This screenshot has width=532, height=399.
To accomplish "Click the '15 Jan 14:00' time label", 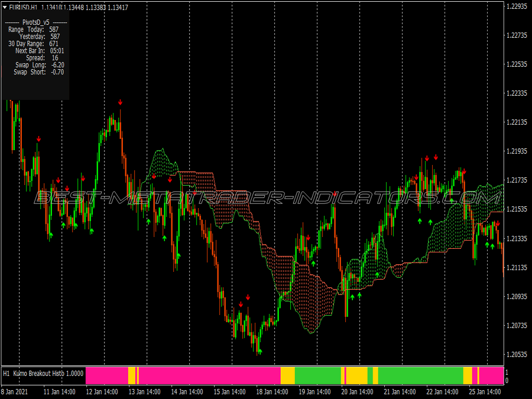I will pyautogui.click(x=229, y=392).
